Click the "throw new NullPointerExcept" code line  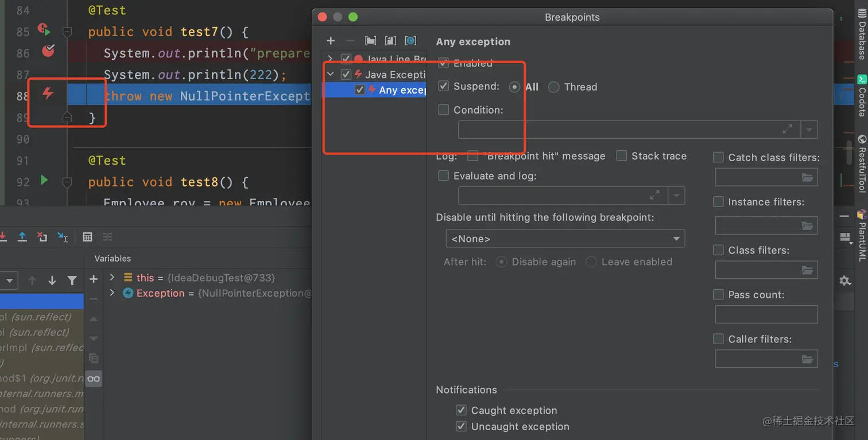tap(207, 96)
